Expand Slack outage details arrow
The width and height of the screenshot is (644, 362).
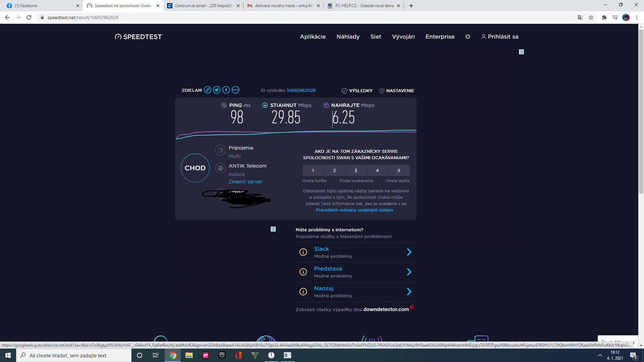click(x=409, y=252)
